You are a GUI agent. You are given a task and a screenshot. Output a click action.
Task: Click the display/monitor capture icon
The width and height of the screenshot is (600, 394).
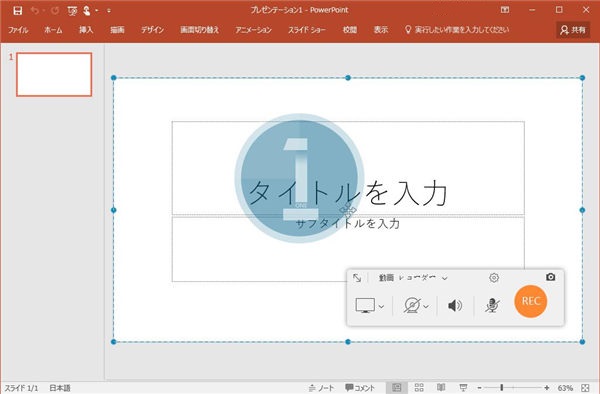365,306
